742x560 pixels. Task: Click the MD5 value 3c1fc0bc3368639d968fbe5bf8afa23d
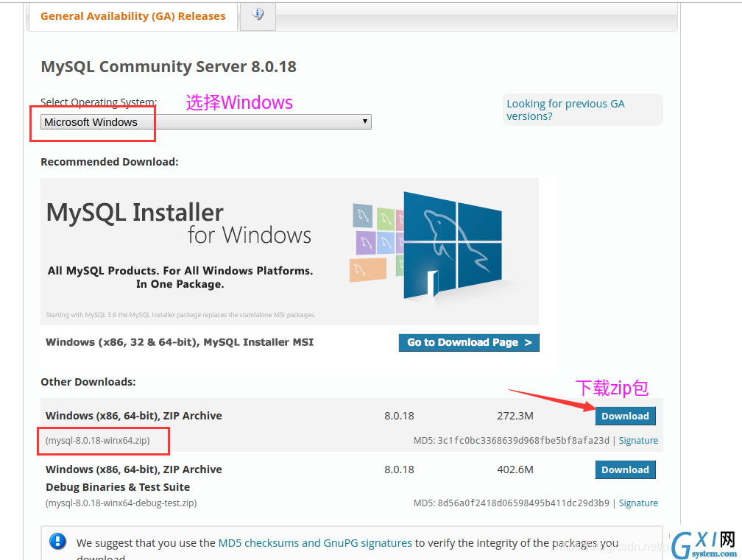click(523, 440)
